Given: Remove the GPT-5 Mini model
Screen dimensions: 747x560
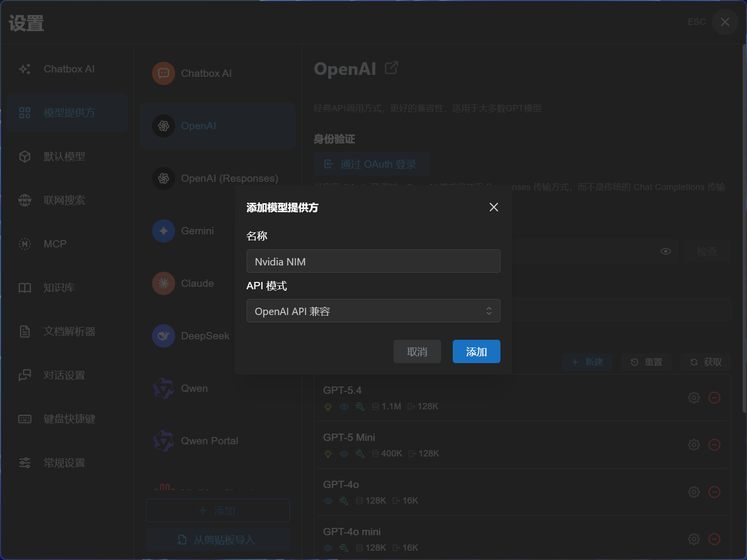Looking at the screenshot, I should [x=714, y=445].
